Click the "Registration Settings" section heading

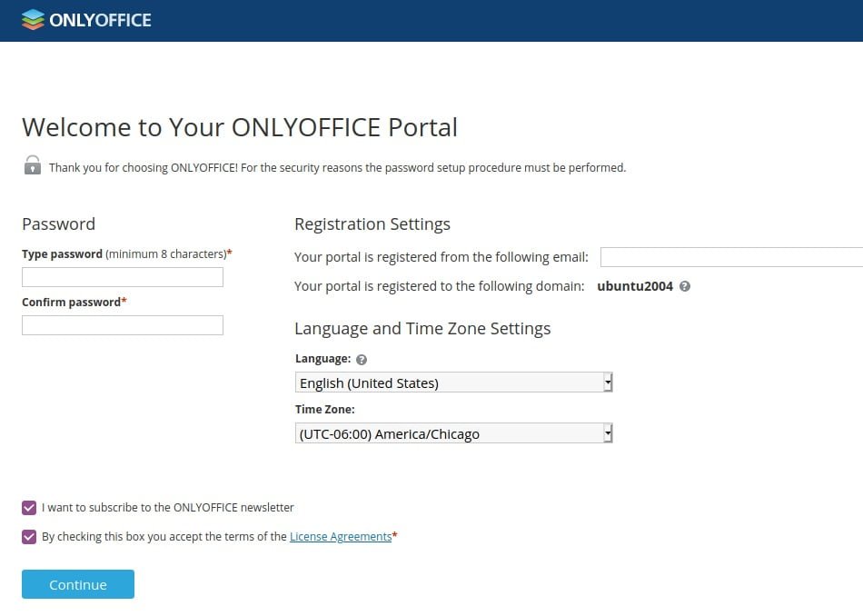pos(372,224)
